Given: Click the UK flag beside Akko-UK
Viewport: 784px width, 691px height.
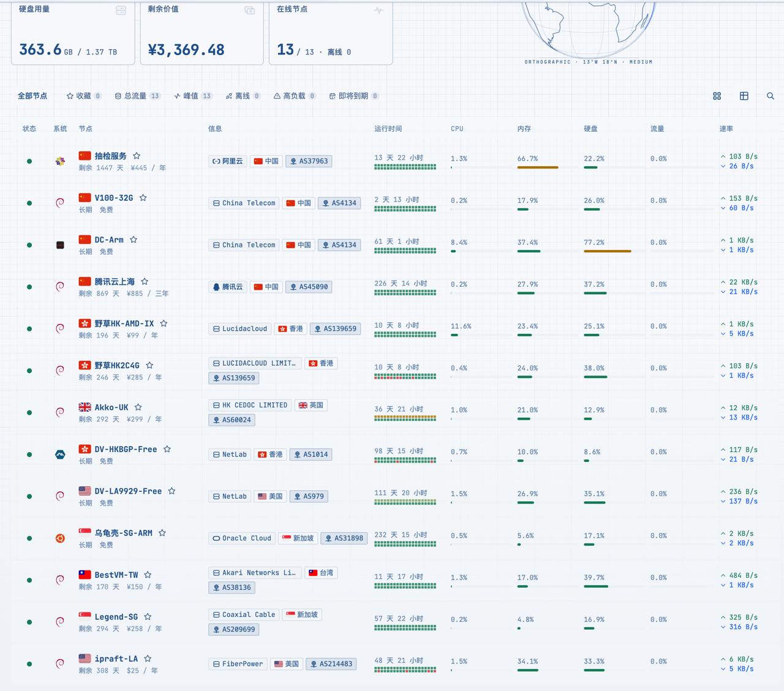Looking at the screenshot, I should [x=85, y=407].
